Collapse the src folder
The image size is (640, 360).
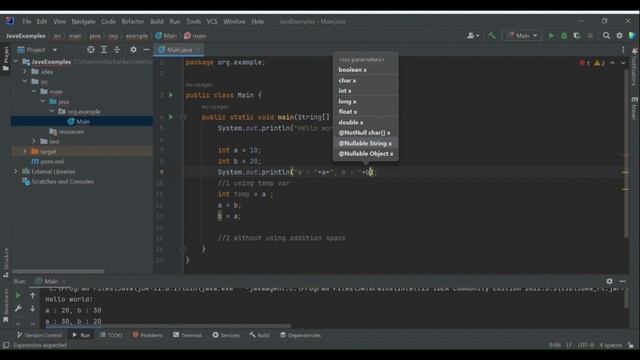point(25,81)
